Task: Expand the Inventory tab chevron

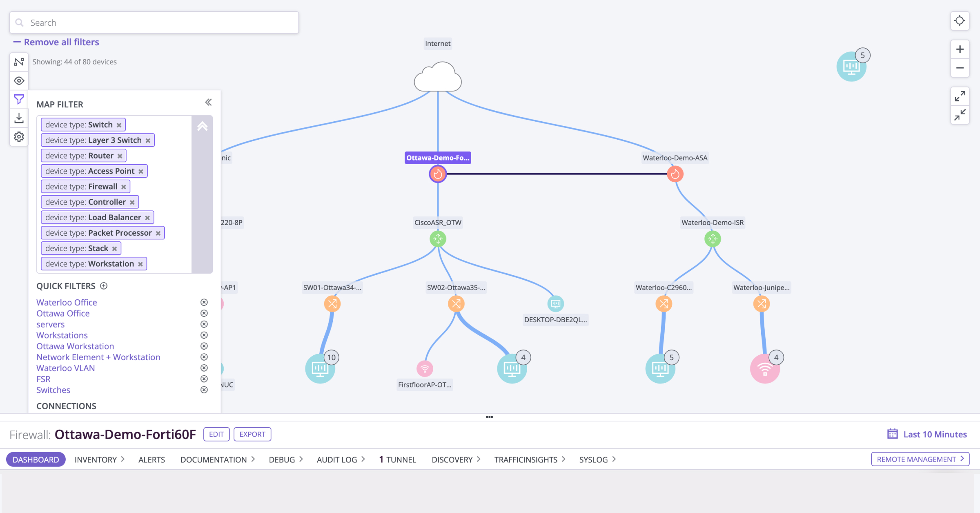Action: pos(123,459)
